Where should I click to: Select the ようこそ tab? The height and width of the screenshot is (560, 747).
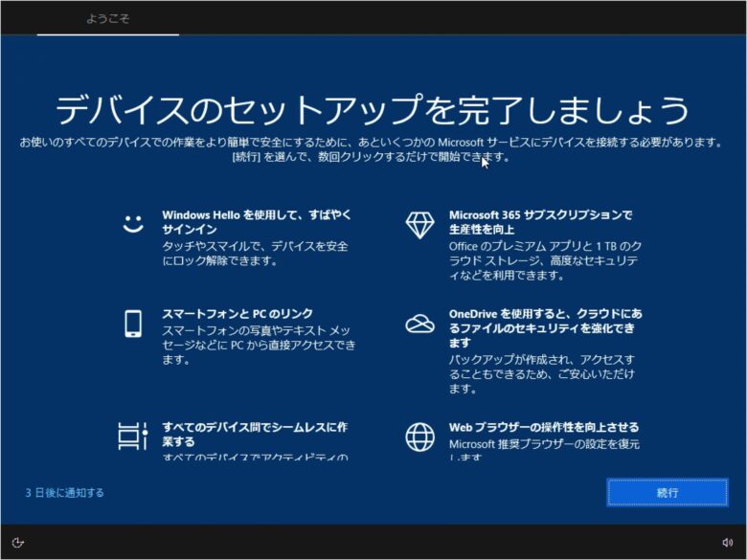(107, 18)
